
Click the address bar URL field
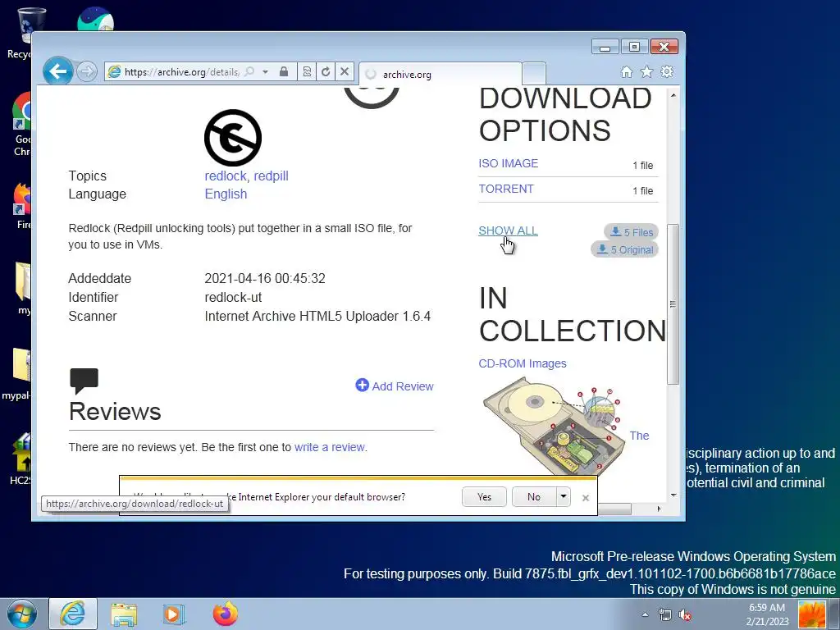tap(181, 72)
